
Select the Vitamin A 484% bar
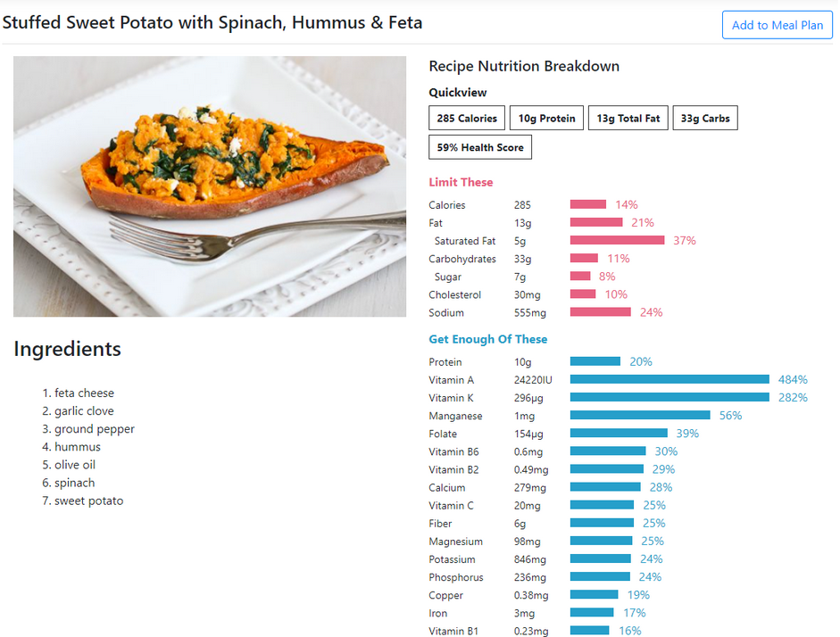(x=670, y=379)
